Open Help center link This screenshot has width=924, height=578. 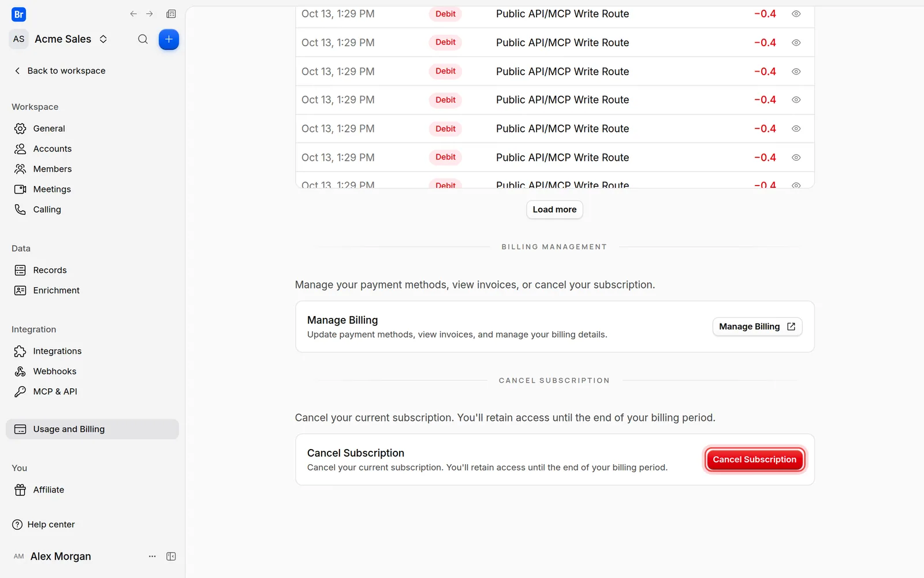(x=44, y=524)
